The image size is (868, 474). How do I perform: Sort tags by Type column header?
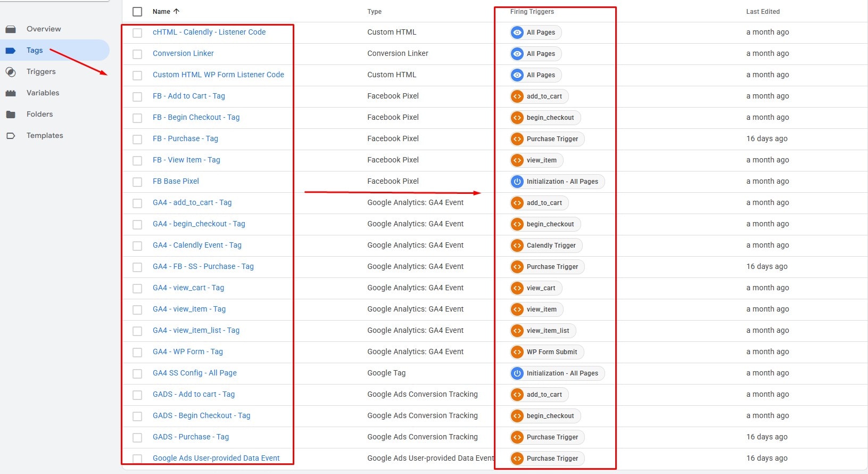pyautogui.click(x=374, y=12)
